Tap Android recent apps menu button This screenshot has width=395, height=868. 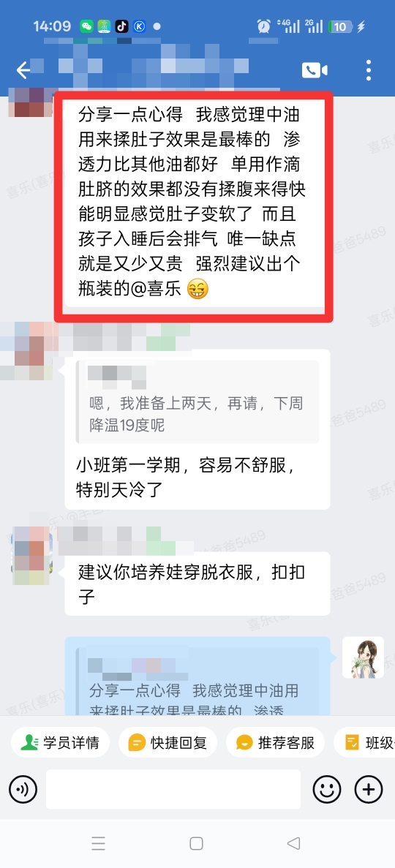(98, 843)
